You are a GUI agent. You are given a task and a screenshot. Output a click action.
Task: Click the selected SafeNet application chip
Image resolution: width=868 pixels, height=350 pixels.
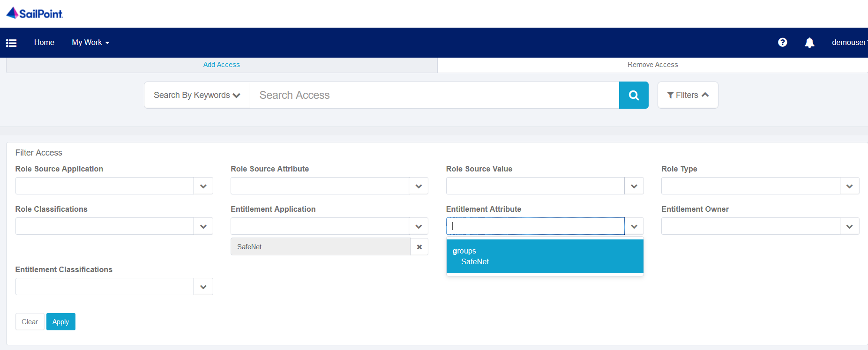point(321,247)
